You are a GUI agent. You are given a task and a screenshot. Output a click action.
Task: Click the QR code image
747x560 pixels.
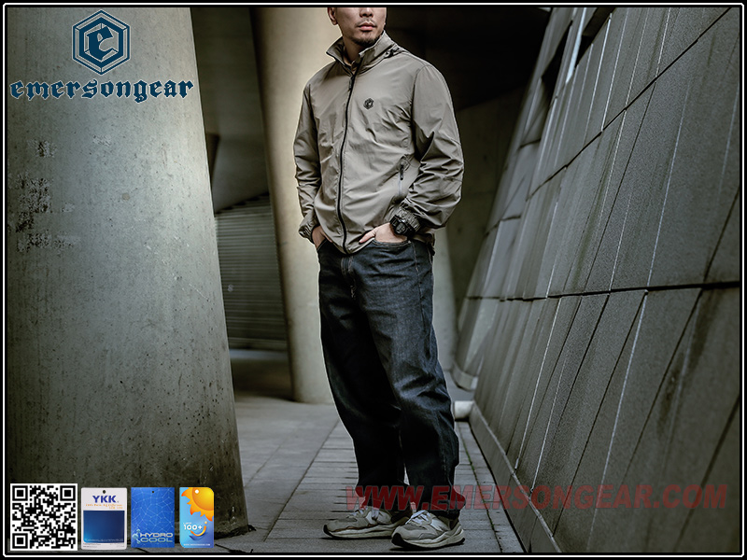coord(43,516)
